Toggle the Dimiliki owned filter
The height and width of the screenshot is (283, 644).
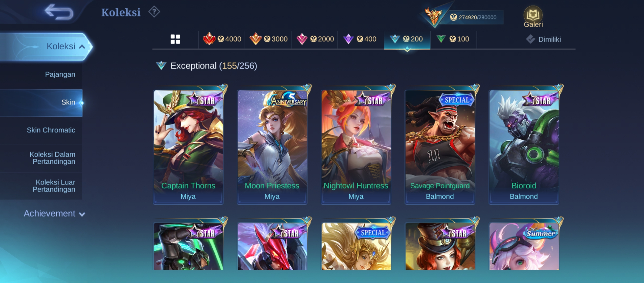click(x=543, y=39)
